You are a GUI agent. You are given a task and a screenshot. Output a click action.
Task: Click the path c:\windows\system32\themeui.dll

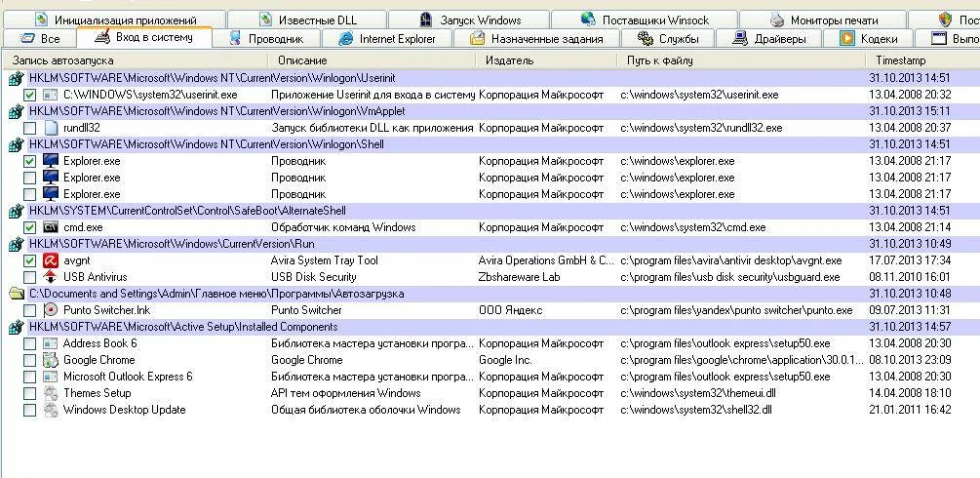[x=698, y=393]
